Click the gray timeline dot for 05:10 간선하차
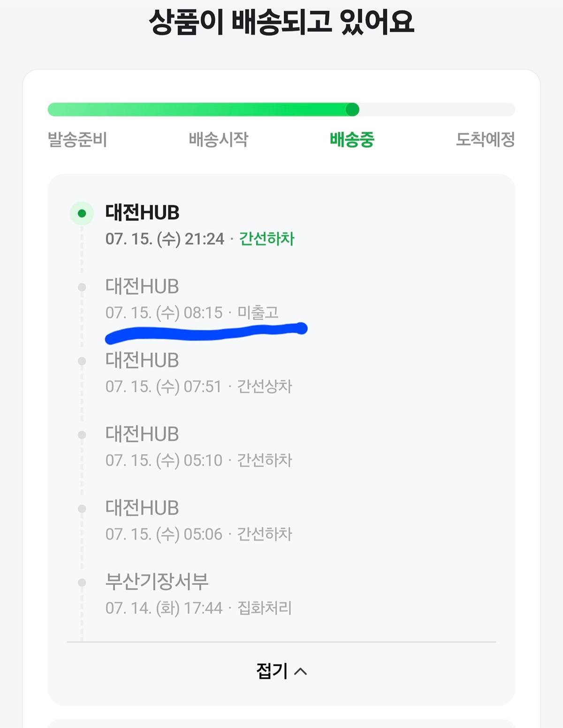 point(82,435)
